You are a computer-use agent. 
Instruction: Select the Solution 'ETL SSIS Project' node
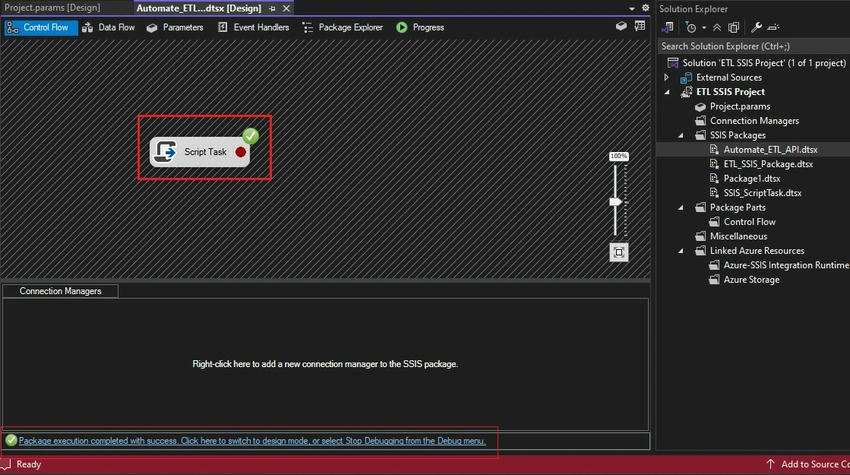pyautogui.click(x=764, y=63)
